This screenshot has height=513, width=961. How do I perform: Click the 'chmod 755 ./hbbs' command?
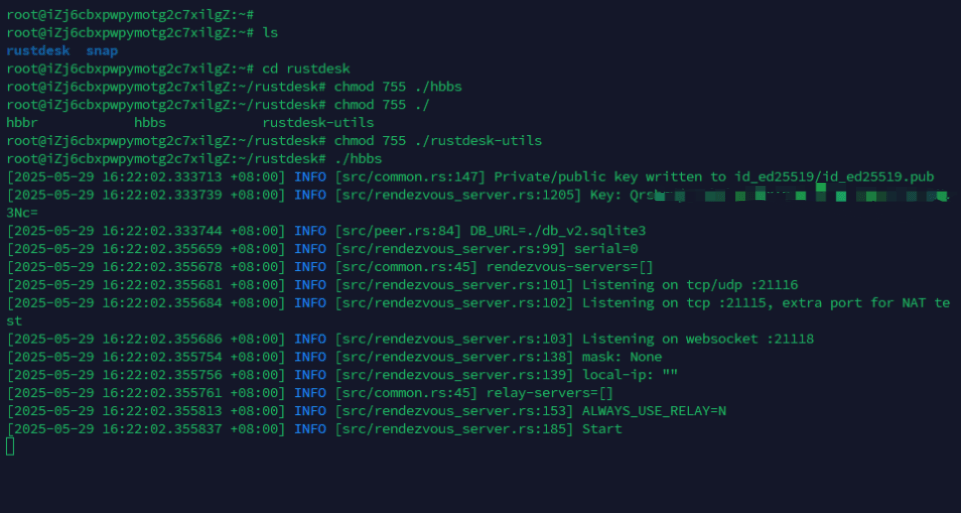click(398, 87)
